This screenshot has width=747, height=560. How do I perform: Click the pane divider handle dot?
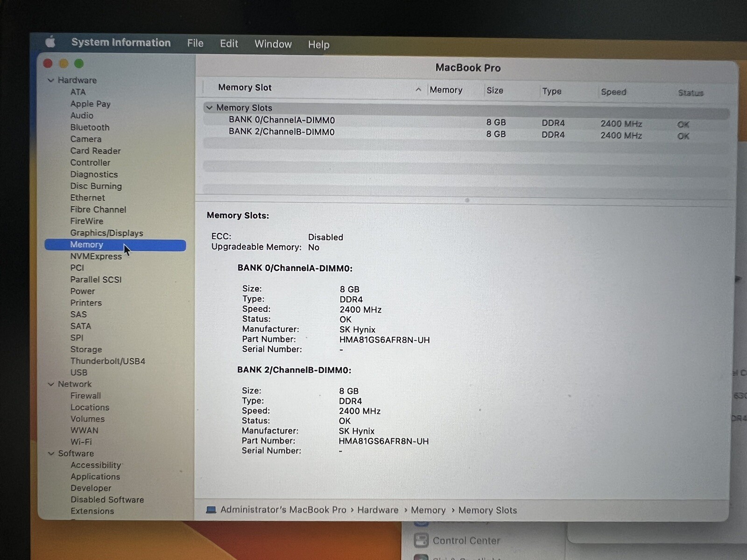tap(467, 200)
